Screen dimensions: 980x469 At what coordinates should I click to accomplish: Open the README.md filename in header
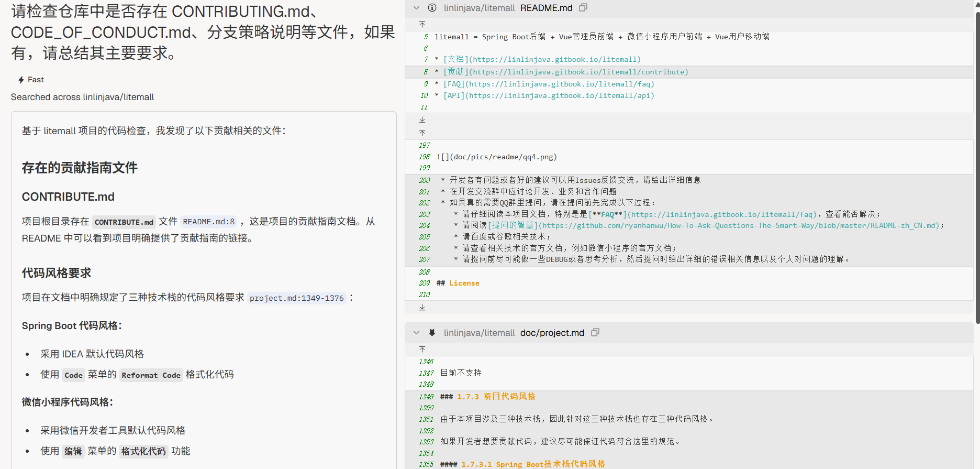coord(546,8)
